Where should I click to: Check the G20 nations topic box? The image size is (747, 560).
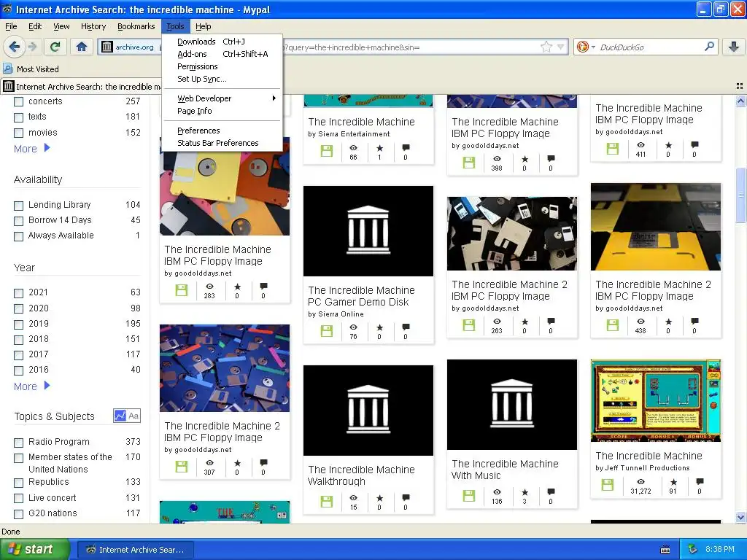pos(18,514)
